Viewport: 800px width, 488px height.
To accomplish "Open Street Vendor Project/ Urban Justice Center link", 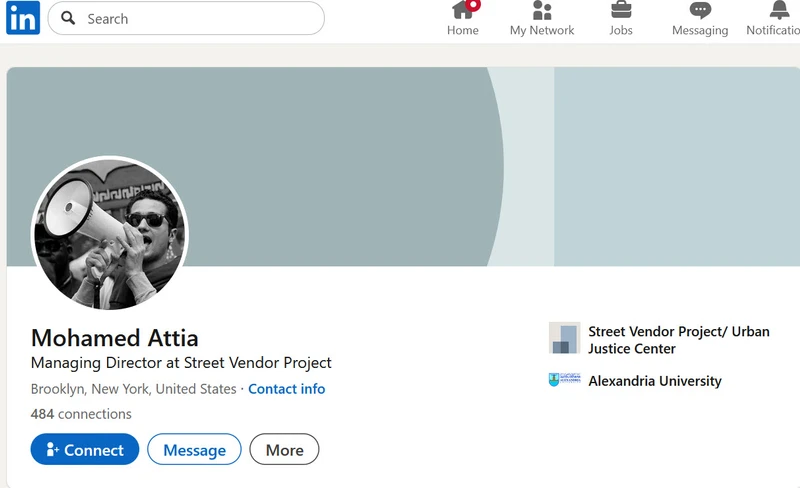I will tap(679, 340).
